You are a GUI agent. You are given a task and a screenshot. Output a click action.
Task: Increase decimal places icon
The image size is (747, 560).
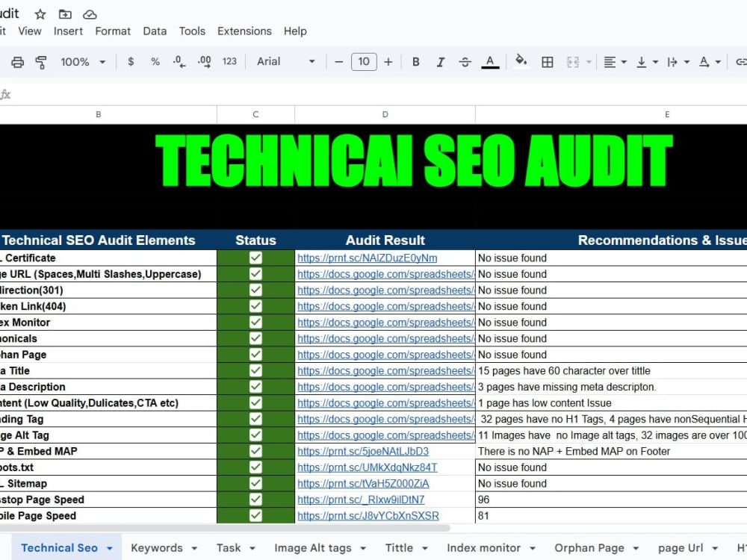[x=205, y=61]
